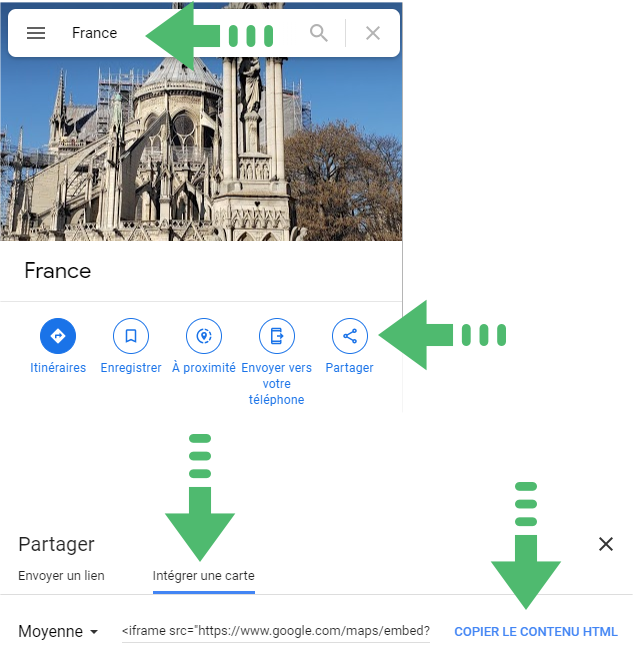Click the iframe embed code field
633x652 pixels.
click(276, 631)
